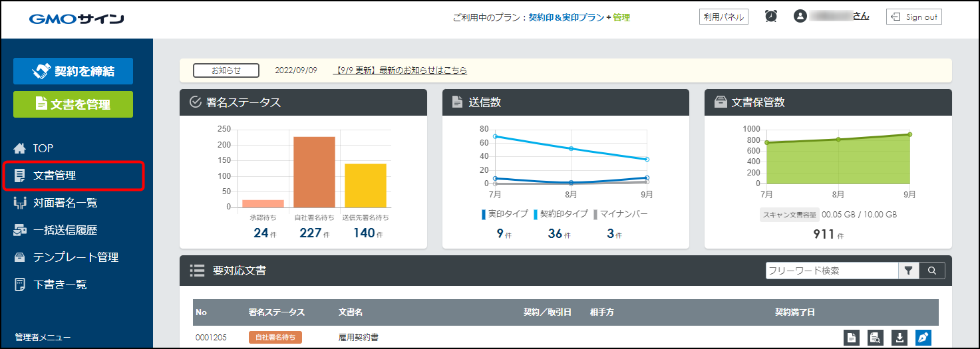Select 文書管理 in the sidebar
The width and height of the screenshot is (980, 349).
point(55,176)
